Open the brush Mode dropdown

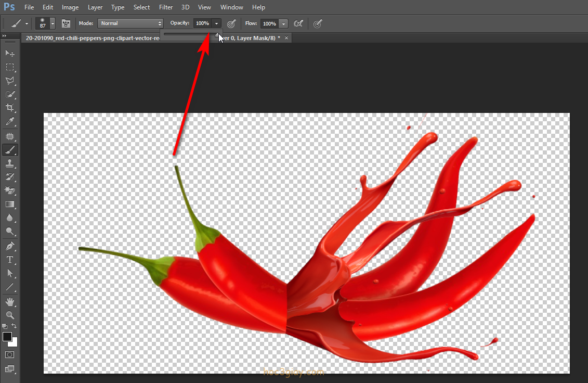(130, 23)
